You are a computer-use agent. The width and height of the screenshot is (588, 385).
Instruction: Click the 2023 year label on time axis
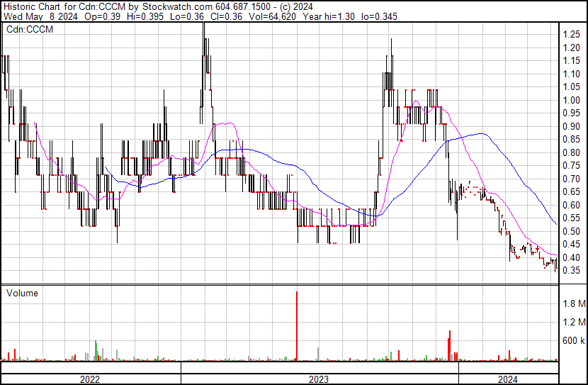(319, 379)
